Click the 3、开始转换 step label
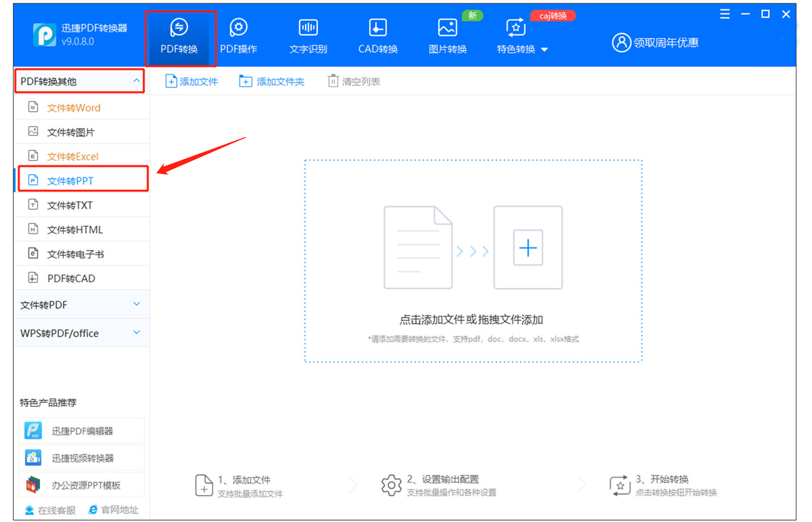The height and width of the screenshot is (522, 812). click(662, 479)
